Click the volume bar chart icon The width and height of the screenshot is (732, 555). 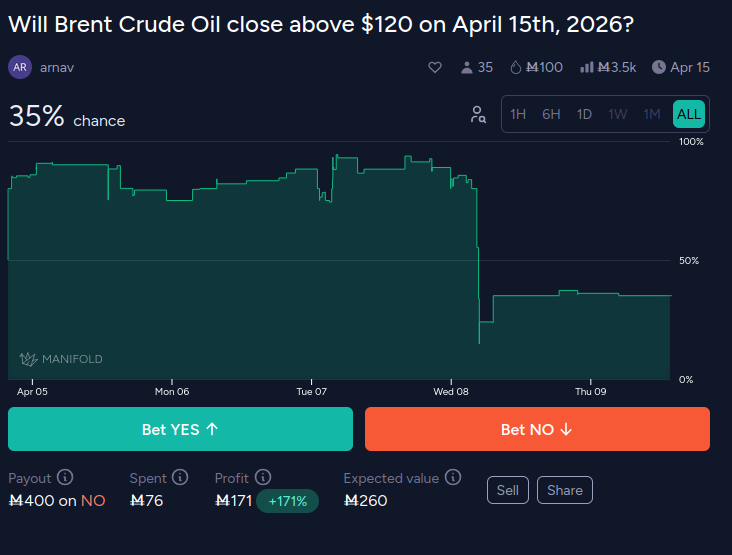588,67
